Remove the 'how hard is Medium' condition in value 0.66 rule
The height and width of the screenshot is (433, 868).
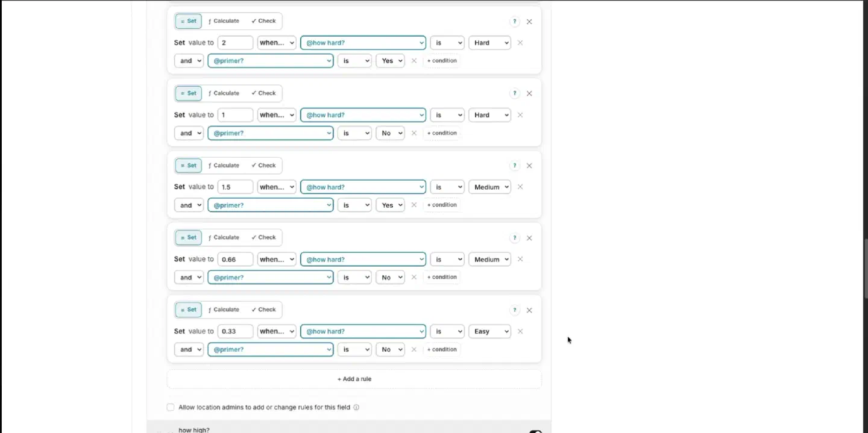tap(520, 259)
